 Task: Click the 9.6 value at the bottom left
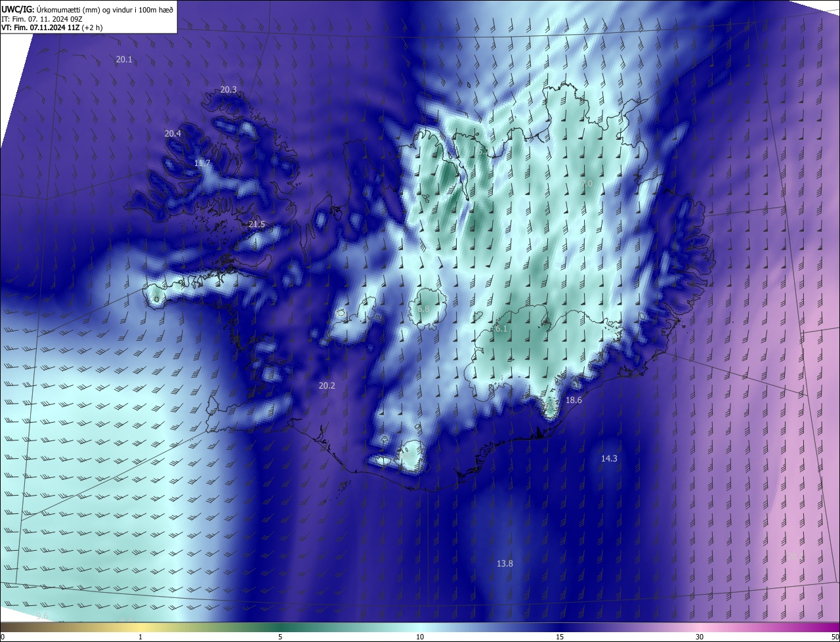click(43, 616)
